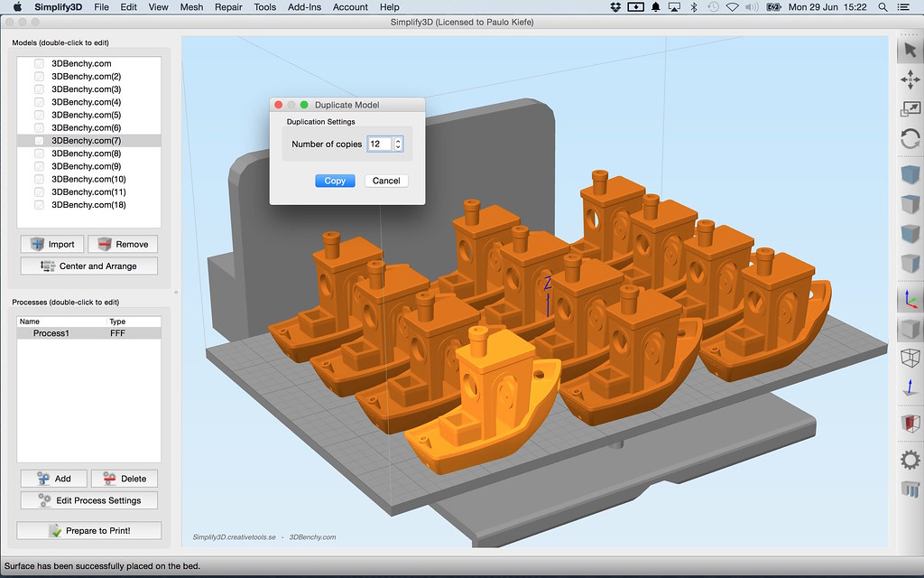Open Edit Process Settings
924x578 pixels.
89,500
